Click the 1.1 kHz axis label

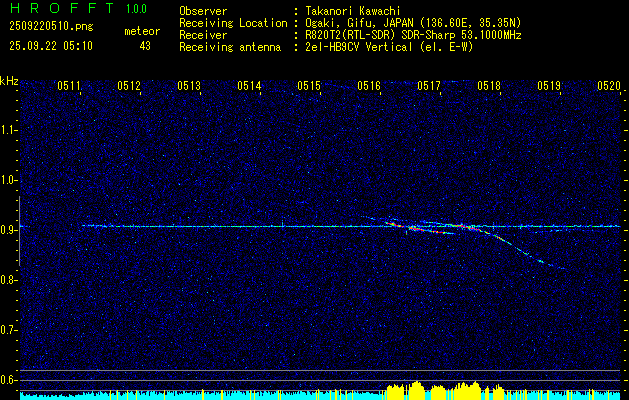[7, 130]
